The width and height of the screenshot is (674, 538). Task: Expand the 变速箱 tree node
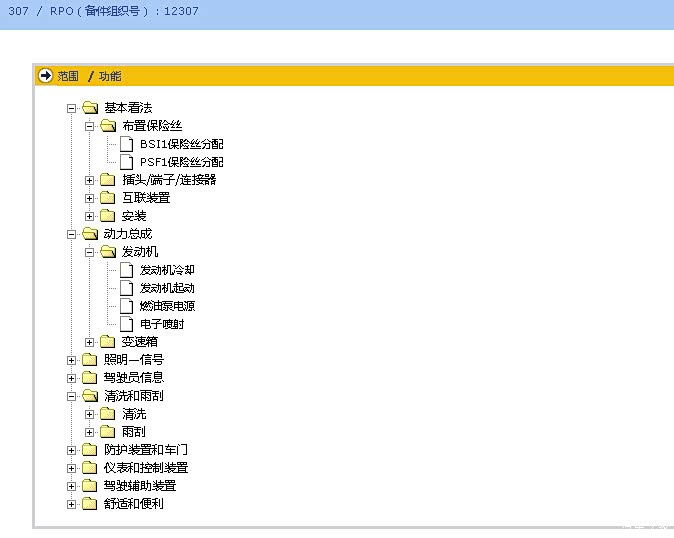(x=89, y=342)
